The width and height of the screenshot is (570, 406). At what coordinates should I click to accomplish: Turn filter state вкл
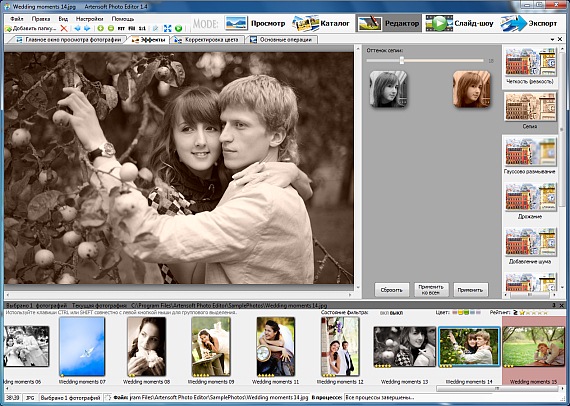click(384, 313)
